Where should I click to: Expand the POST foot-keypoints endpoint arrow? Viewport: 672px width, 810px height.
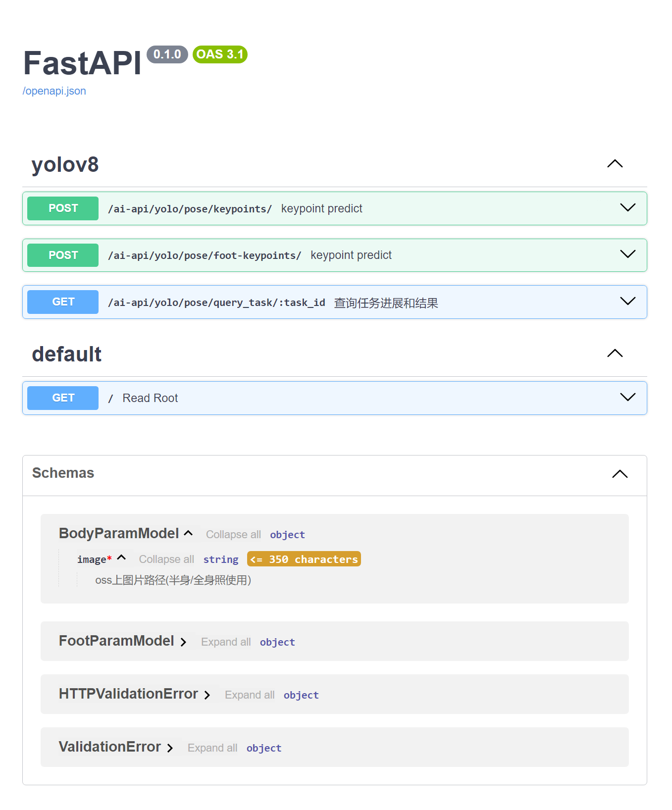628,254
